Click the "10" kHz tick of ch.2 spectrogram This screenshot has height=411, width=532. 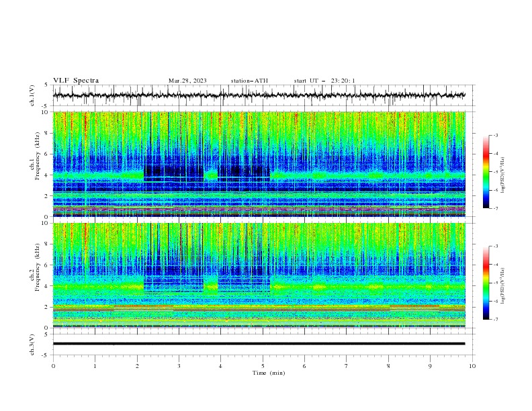[x=46, y=223]
